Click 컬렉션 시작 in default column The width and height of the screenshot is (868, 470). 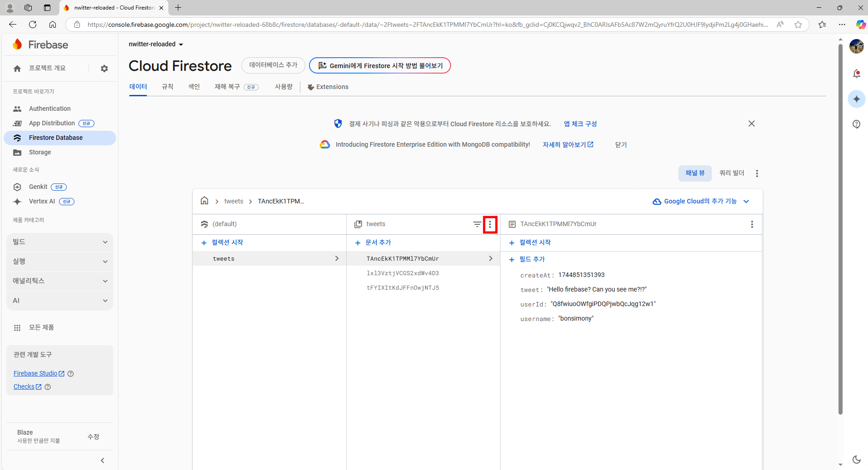tap(222, 242)
